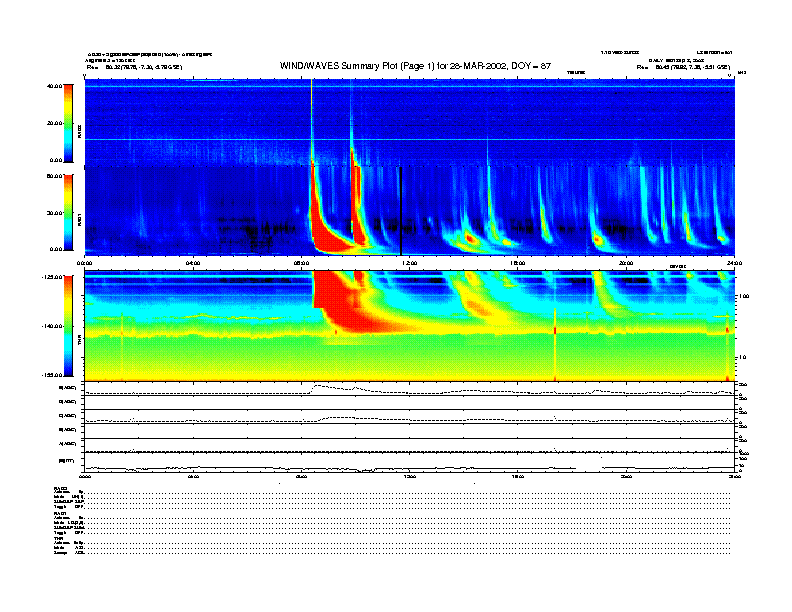The width and height of the screenshot is (792, 612).
Task: Click the 10 frequency label right of TNR panel
Action: point(743,357)
